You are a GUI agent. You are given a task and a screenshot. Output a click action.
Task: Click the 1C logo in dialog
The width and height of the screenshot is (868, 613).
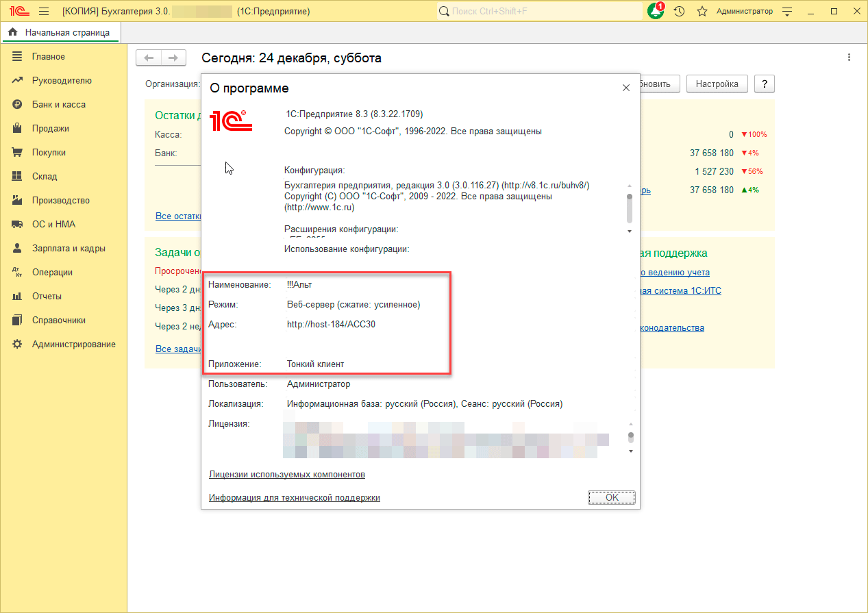click(232, 121)
